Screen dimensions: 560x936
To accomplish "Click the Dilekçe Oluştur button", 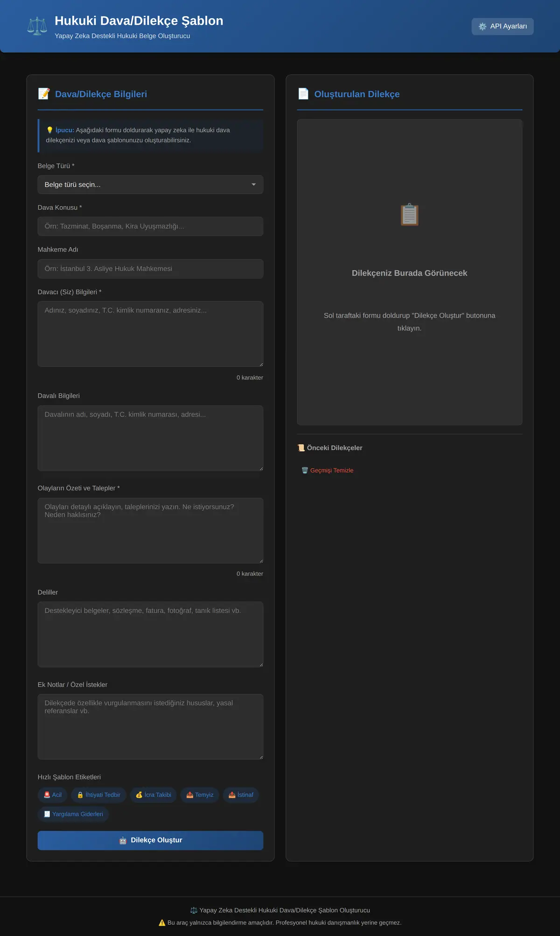I will point(150,840).
